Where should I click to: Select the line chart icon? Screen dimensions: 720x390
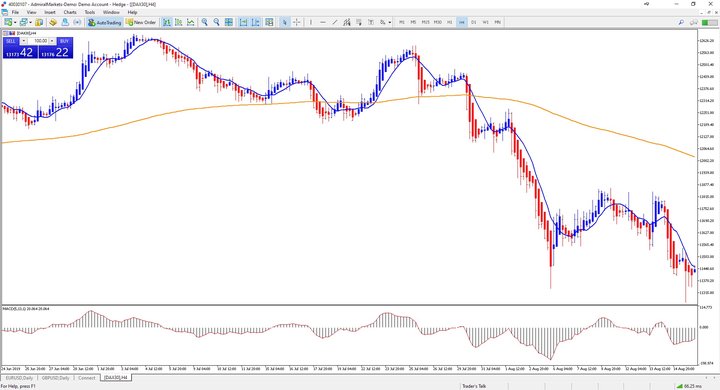pyautogui.click(x=191, y=22)
